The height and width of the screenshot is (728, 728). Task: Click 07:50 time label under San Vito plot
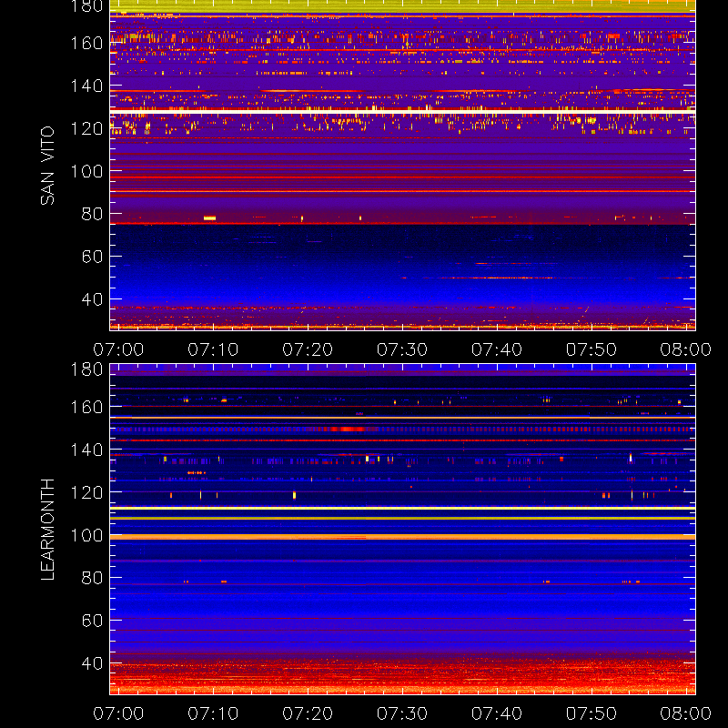591,349
